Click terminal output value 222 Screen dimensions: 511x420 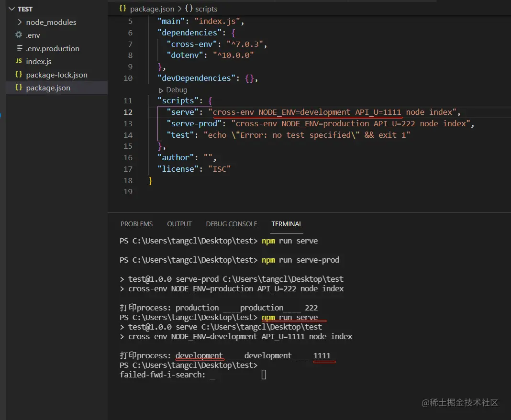click(311, 308)
